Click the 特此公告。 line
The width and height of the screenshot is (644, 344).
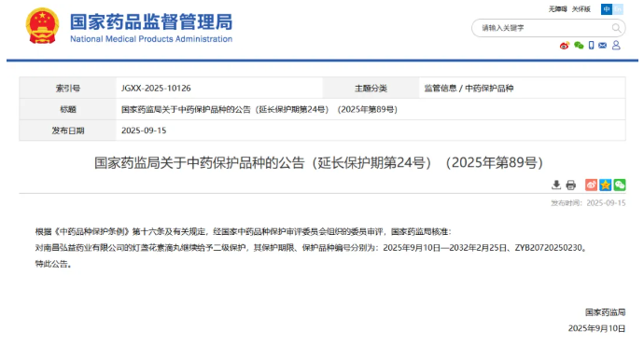coord(54,264)
